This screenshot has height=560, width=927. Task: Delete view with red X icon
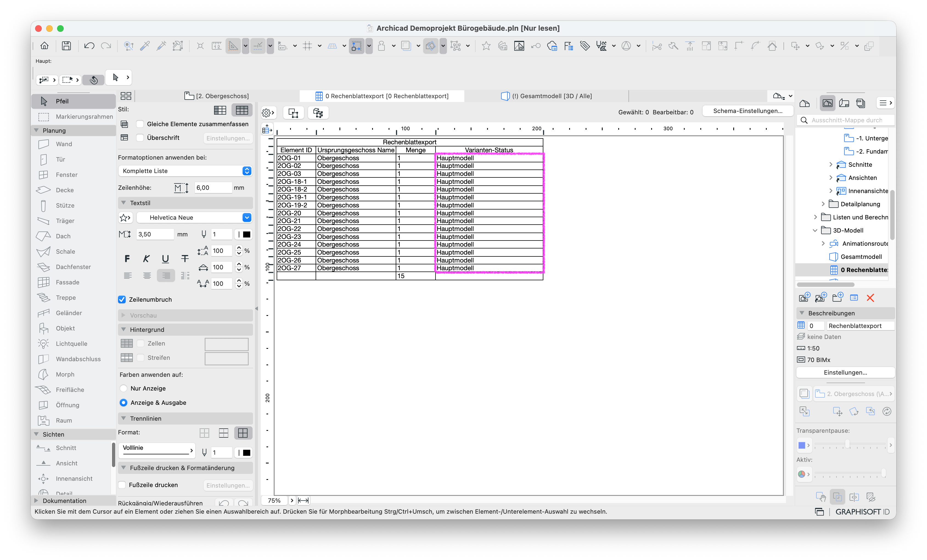(870, 298)
